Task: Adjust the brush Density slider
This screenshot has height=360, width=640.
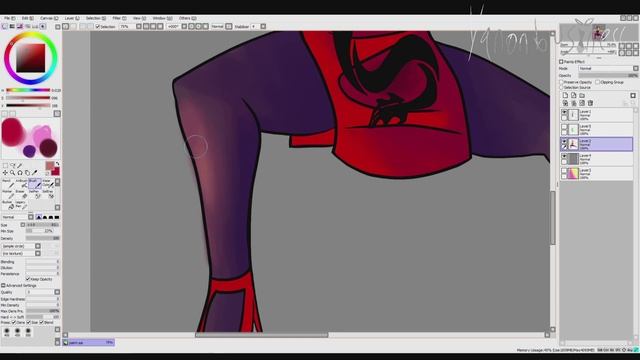Action: [x=43, y=238]
